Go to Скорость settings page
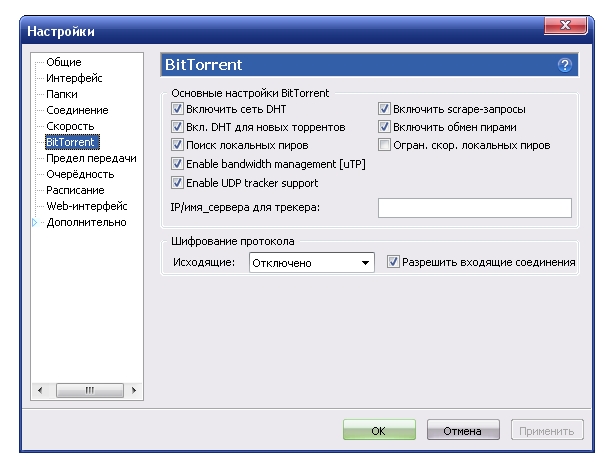The width and height of the screenshot is (608, 469). pyautogui.click(x=70, y=126)
